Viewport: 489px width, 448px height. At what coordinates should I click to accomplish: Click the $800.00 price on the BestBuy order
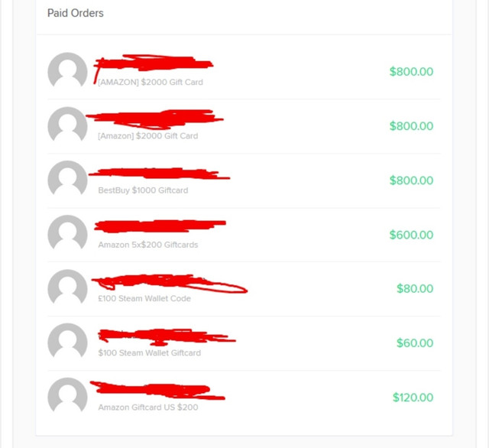click(x=411, y=180)
